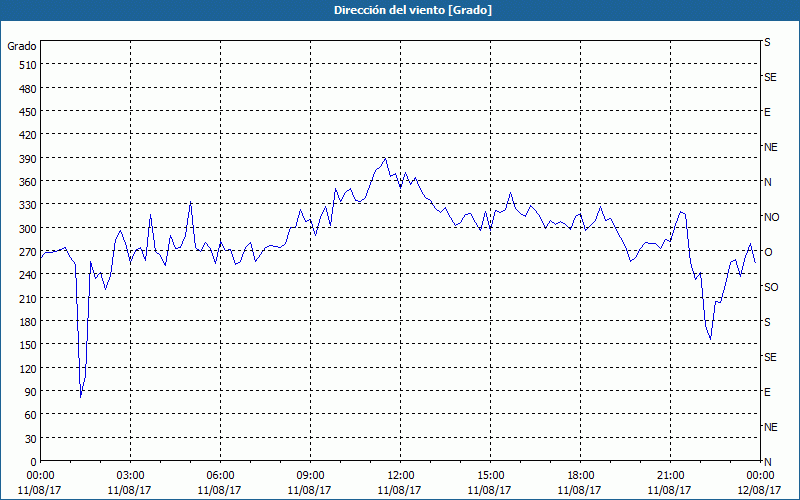Click the 510 y-axis value
The height and width of the screenshot is (500, 800).
(29, 65)
